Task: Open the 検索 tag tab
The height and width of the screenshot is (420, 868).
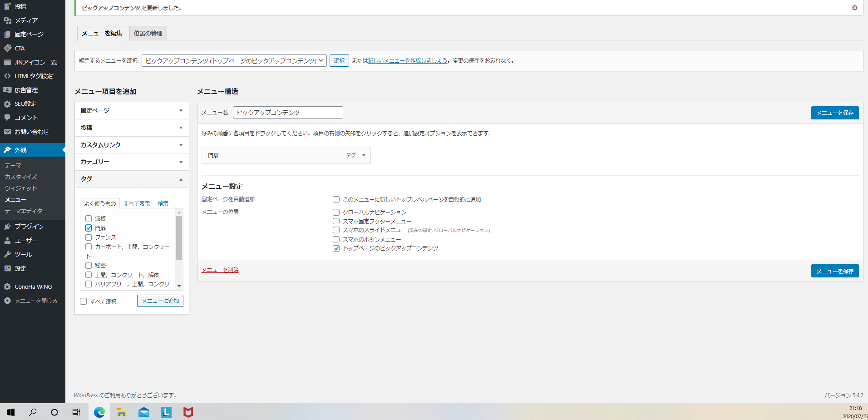Action: (x=163, y=203)
